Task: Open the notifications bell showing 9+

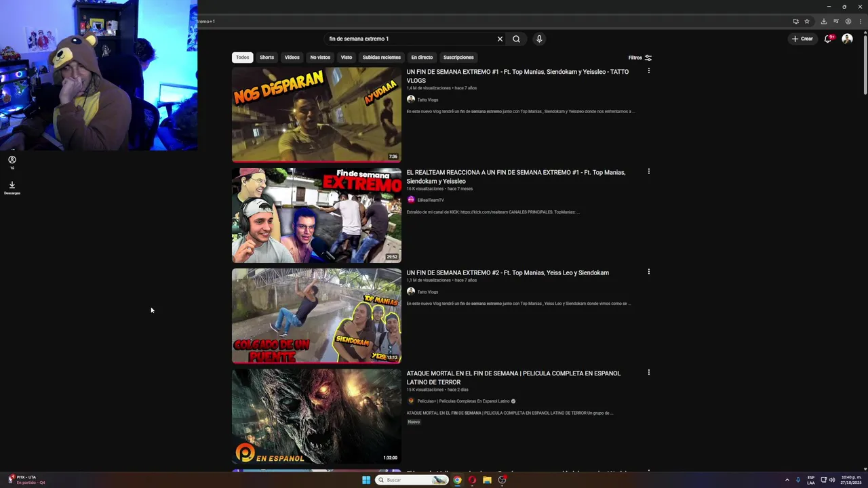Action: click(828, 39)
